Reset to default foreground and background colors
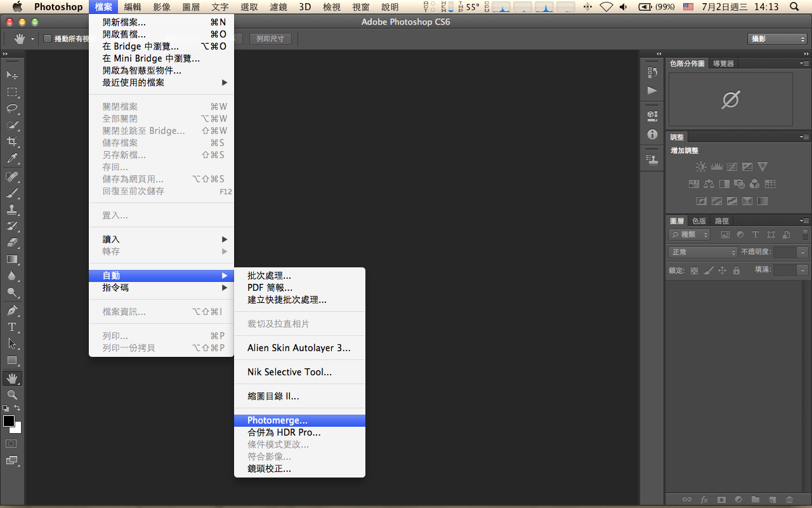This screenshot has width=812, height=508. pos(6,408)
